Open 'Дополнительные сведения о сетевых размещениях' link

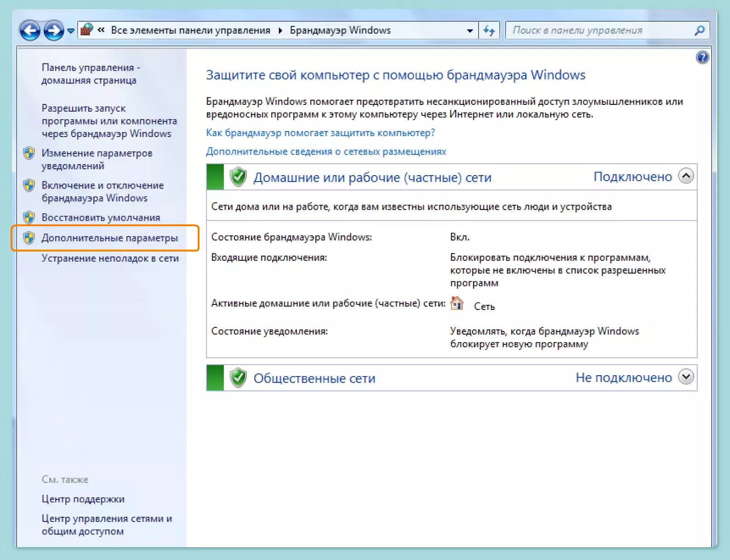point(326,151)
